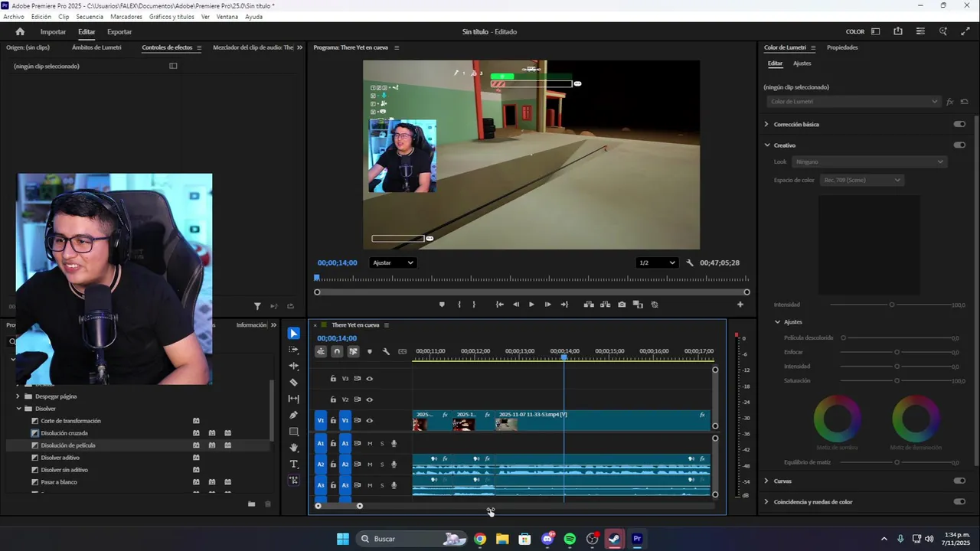The image size is (980, 551).
Task: Click the Export Frame camera icon
Action: (x=622, y=305)
